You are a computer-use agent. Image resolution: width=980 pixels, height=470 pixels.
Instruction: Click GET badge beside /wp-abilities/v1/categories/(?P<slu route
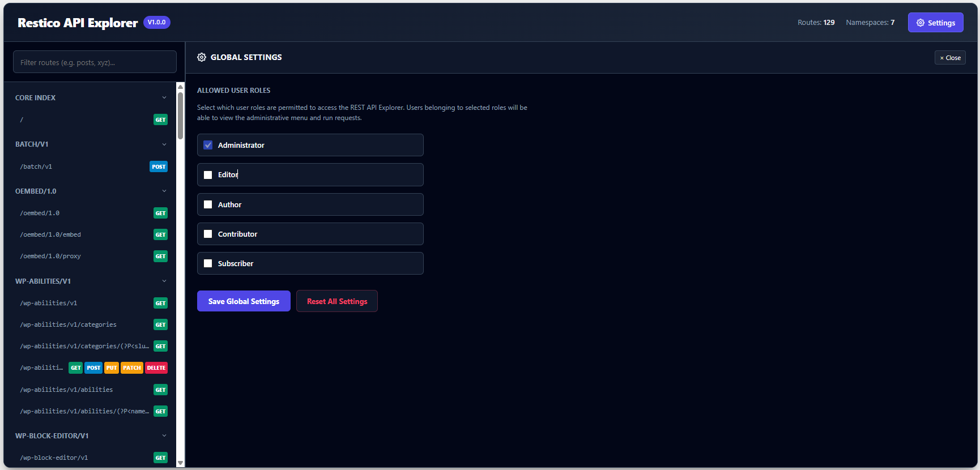point(161,346)
